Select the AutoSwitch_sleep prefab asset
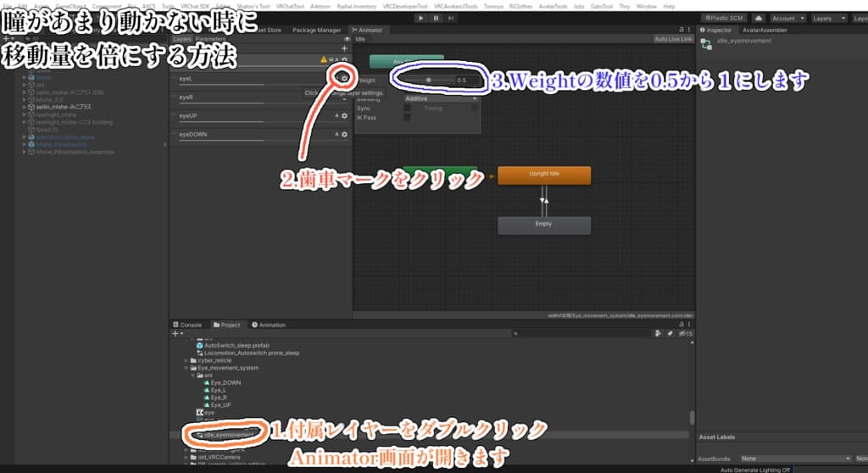This screenshot has height=473, width=868. point(232,346)
